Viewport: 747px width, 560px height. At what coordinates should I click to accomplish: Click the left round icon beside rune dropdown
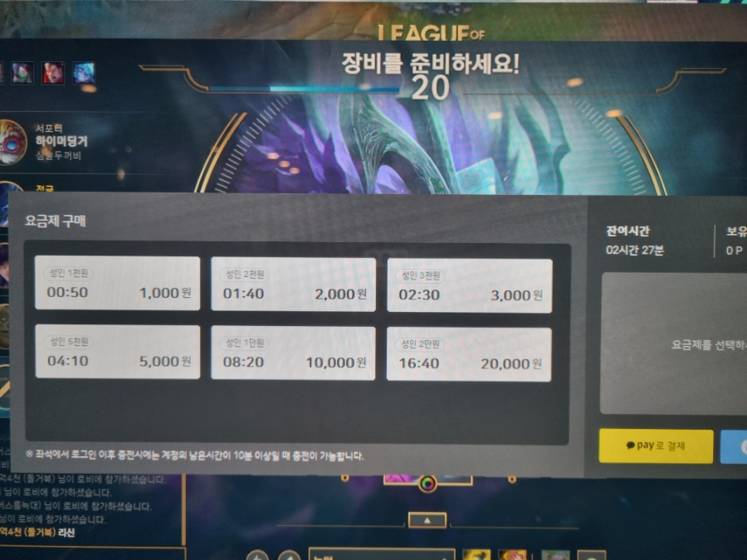[258, 555]
